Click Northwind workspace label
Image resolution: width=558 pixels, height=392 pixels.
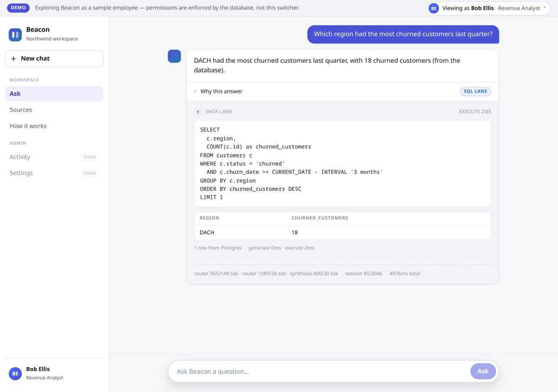tap(52, 39)
